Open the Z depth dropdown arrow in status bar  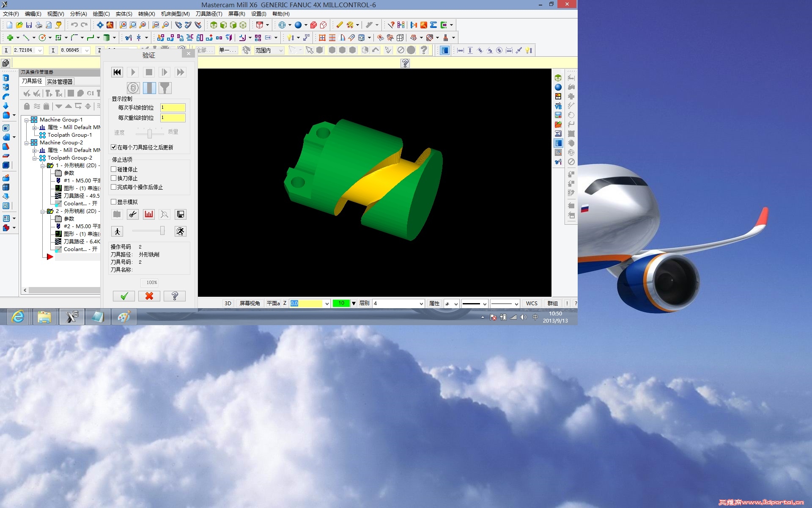pyautogui.click(x=327, y=304)
